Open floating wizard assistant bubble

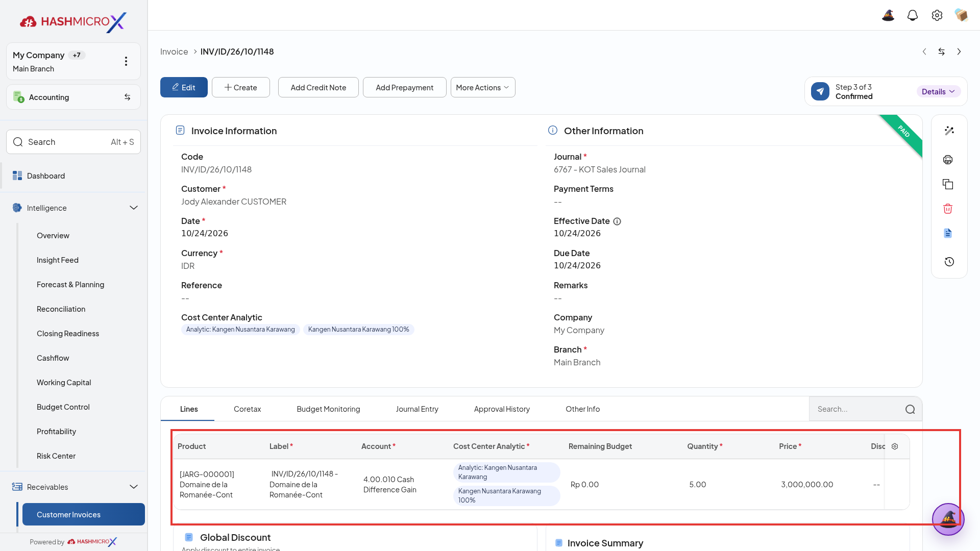click(948, 519)
